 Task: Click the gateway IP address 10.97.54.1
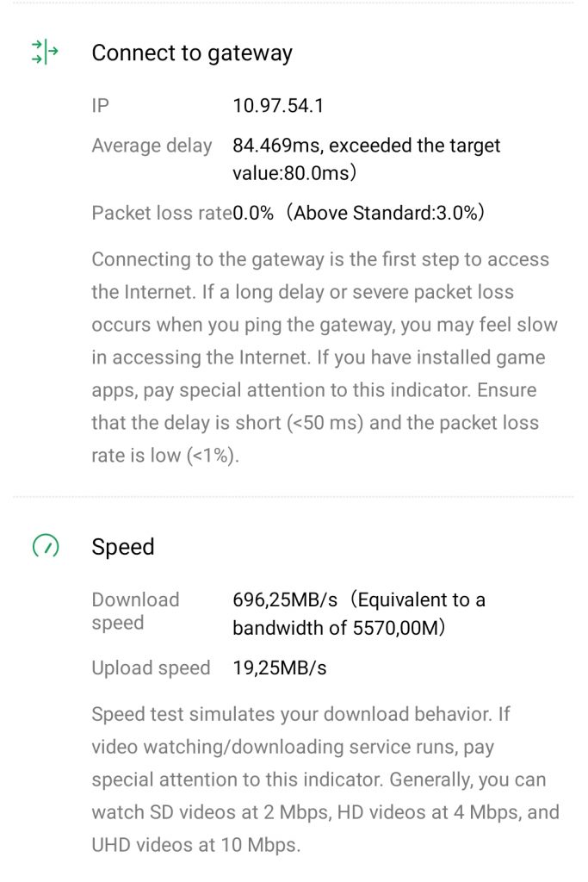pyautogui.click(x=278, y=106)
